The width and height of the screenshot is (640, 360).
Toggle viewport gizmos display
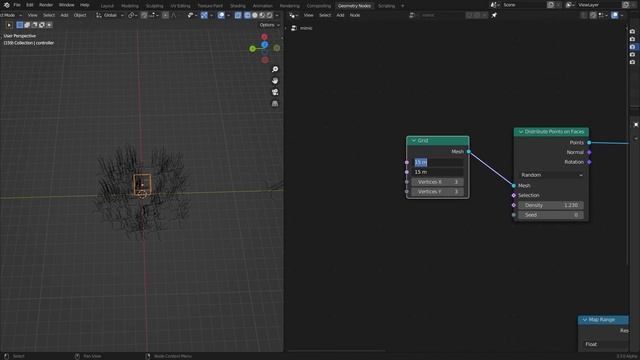pos(204,15)
